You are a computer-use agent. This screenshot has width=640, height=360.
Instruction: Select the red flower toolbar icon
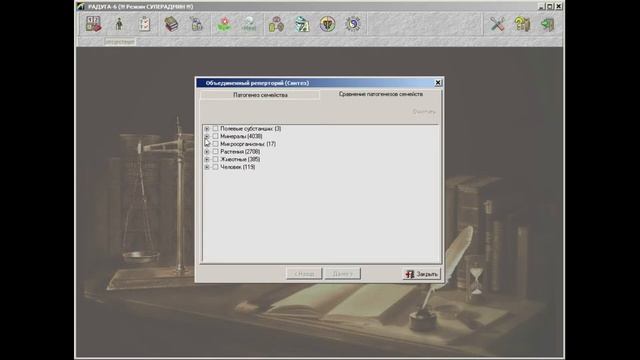pos(224,24)
